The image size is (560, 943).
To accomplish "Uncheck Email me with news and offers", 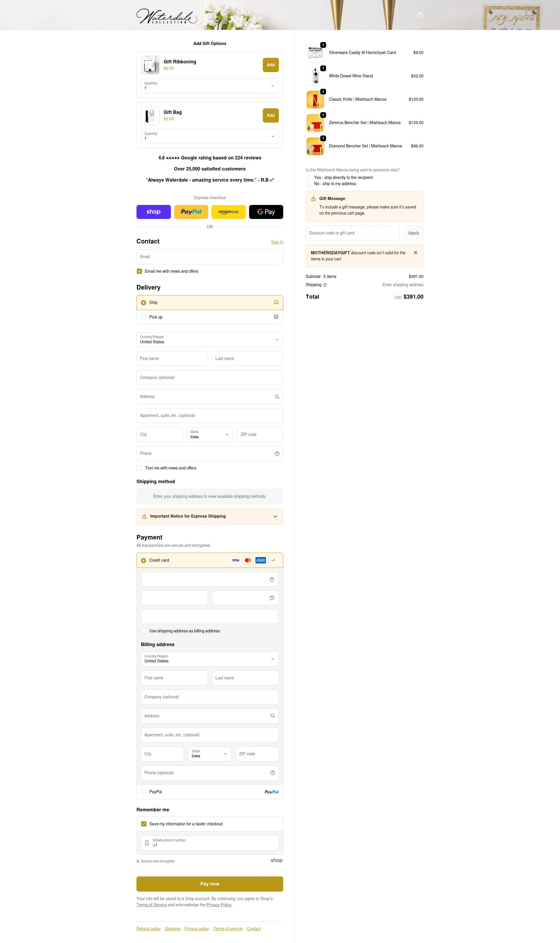I will pyautogui.click(x=139, y=271).
